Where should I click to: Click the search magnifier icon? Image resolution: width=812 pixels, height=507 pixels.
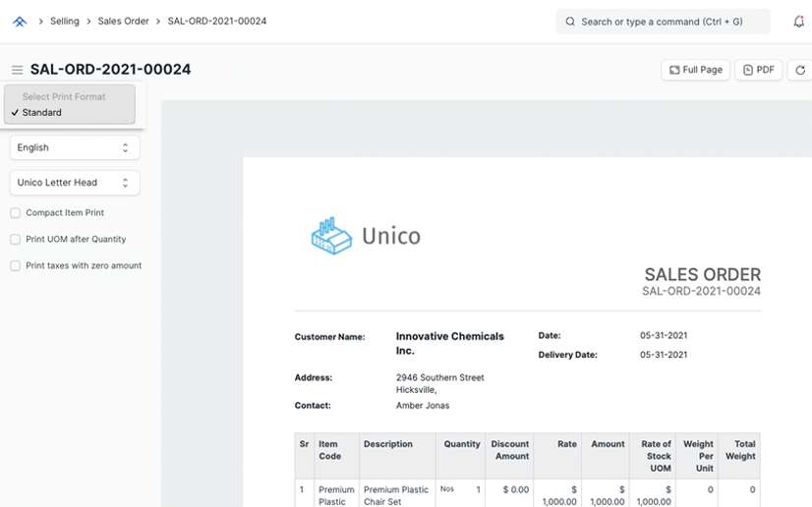pyautogui.click(x=570, y=21)
